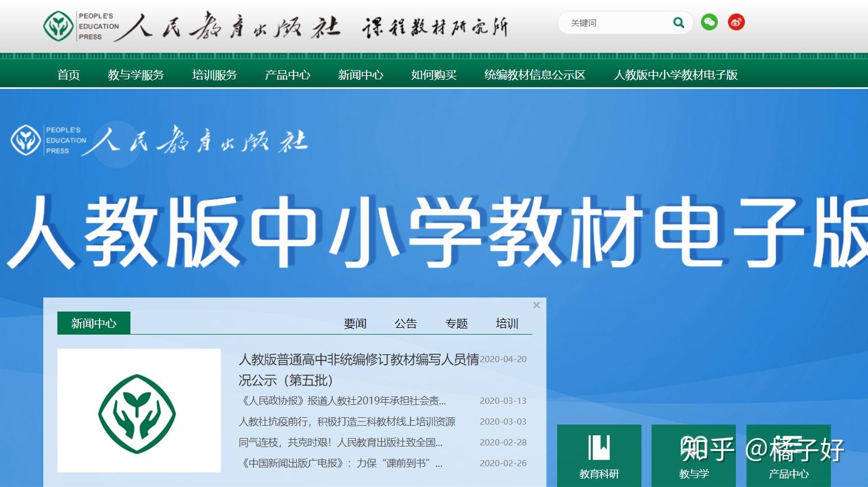Click the white logo on the blue banner
This screenshot has width=868, height=487.
(159, 140)
